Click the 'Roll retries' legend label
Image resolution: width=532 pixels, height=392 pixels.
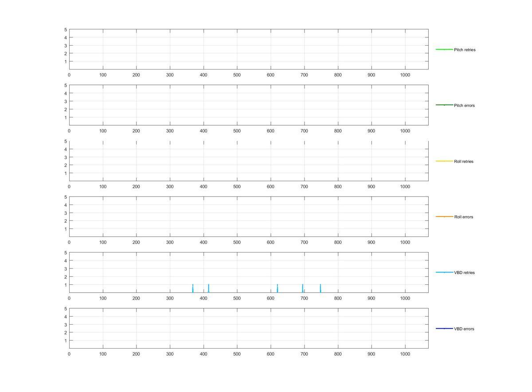click(x=464, y=161)
